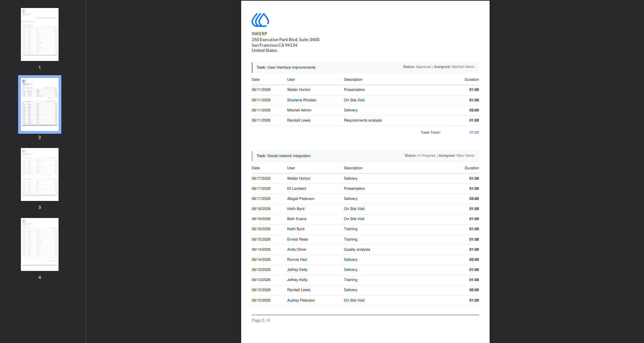Click 'Task: Social network integration' heading
Viewport: 644px width, 343px height.
tap(283, 156)
